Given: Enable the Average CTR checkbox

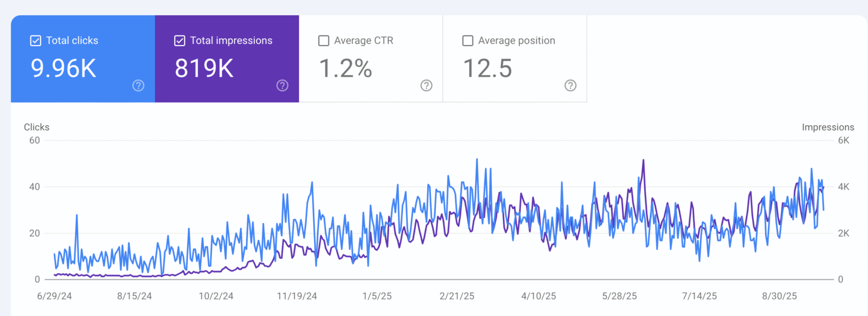Looking at the screenshot, I should pyautogui.click(x=324, y=41).
